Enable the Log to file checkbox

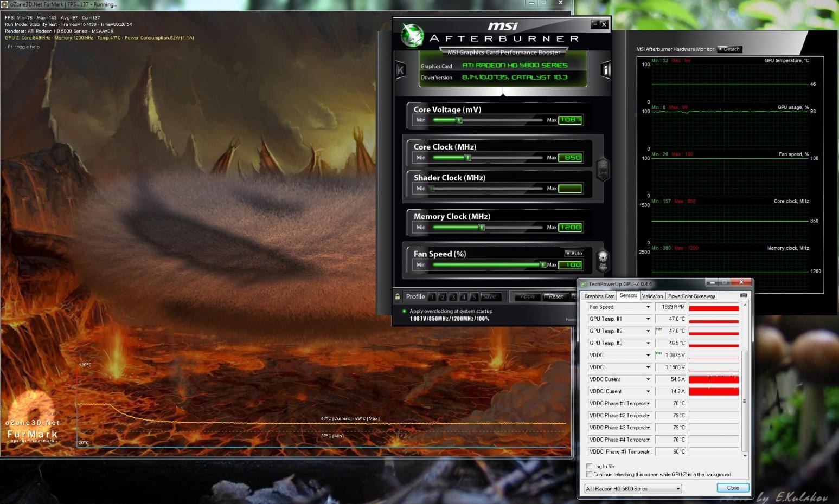click(589, 466)
